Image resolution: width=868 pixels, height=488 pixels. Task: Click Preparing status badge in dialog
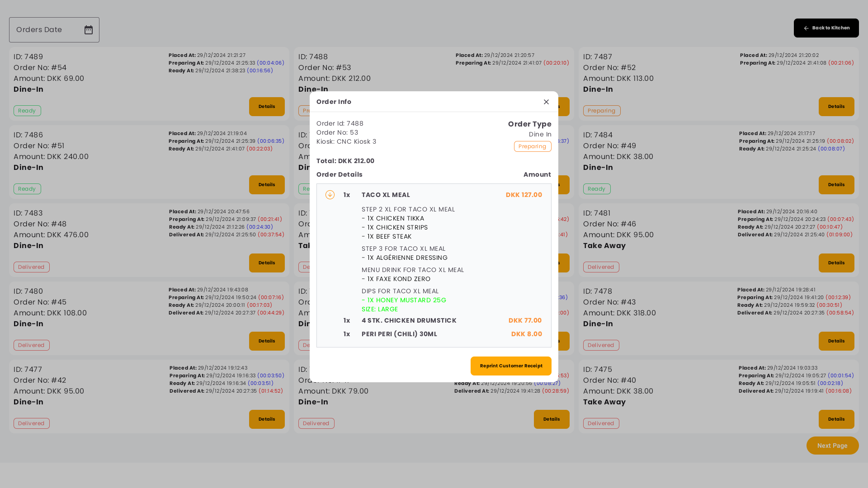[532, 146]
